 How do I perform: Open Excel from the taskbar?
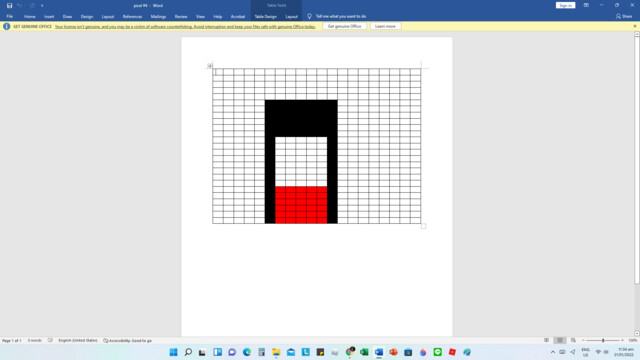[x=364, y=352]
